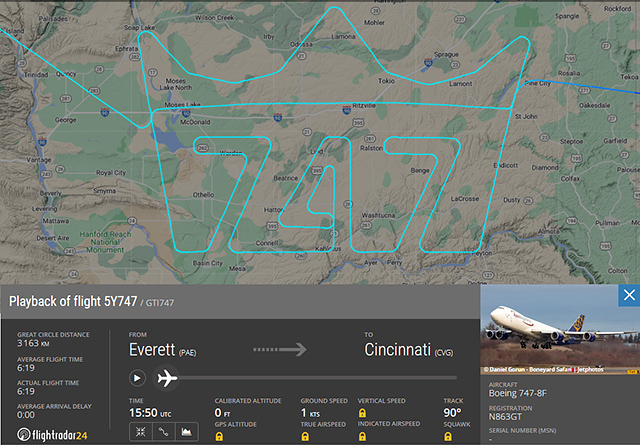Close the flight playback panel
This screenshot has height=445, width=640.
[629, 295]
